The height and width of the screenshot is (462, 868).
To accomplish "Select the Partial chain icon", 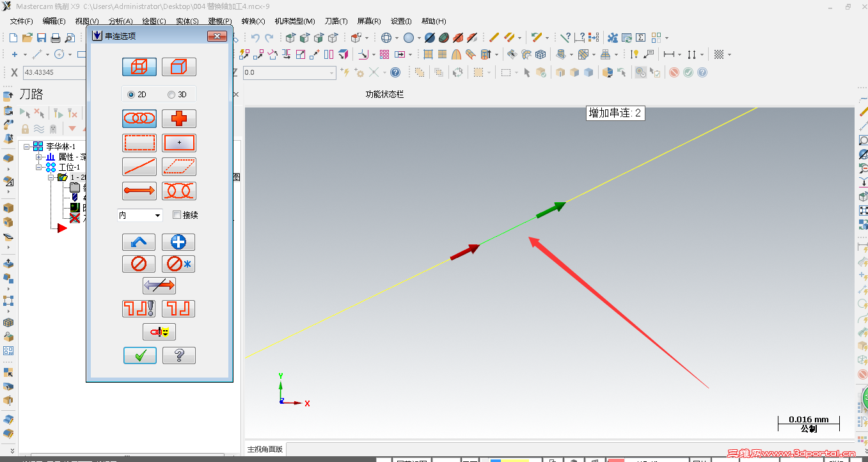I will point(179,191).
